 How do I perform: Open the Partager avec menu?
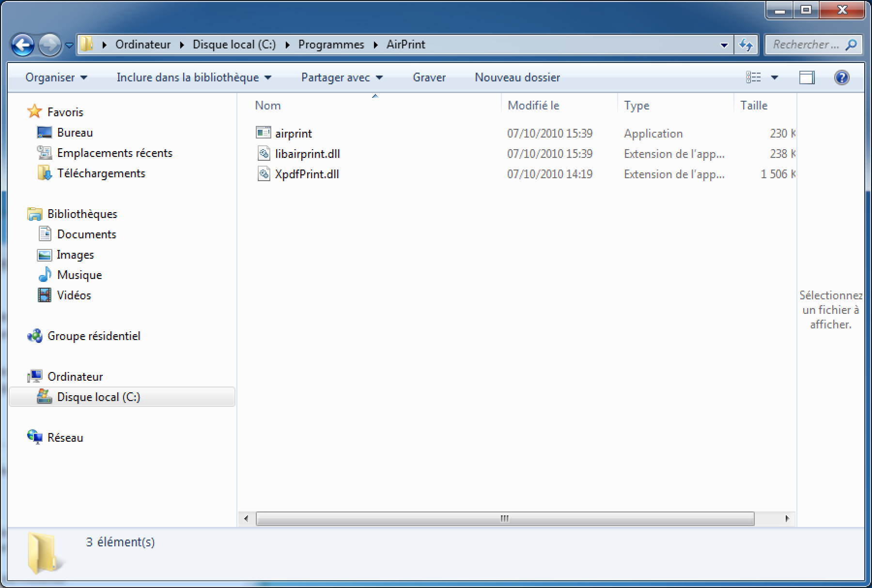(x=342, y=77)
